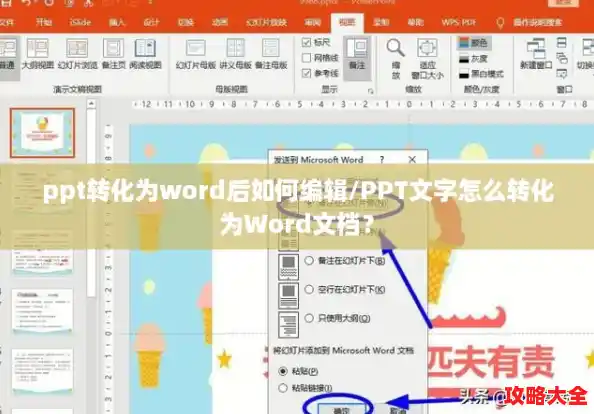Click the blank-lines-below-slides layout icon

point(288,296)
